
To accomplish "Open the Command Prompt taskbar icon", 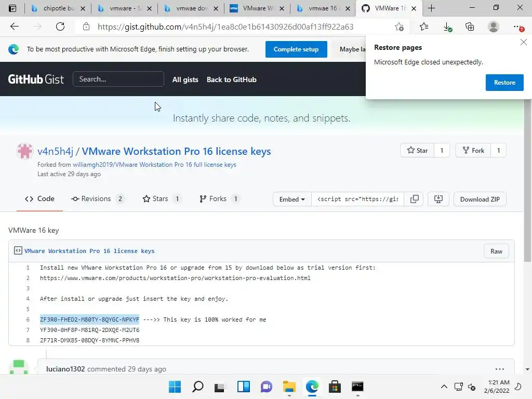I will pos(357,387).
